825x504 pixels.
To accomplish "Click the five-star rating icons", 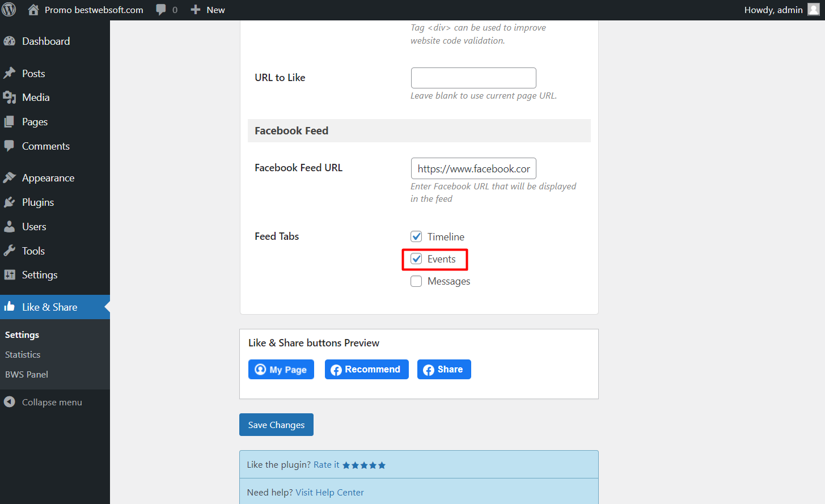I will tap(364, 465).
